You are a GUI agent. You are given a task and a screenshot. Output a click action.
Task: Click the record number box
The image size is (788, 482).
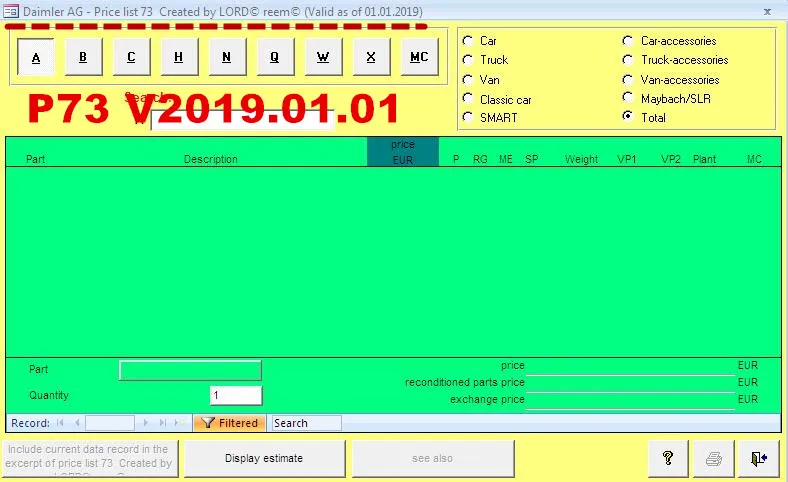coord(110,423)
